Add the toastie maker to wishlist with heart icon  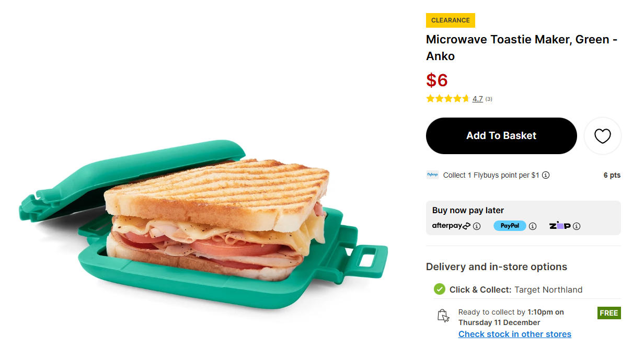(602, 136)
